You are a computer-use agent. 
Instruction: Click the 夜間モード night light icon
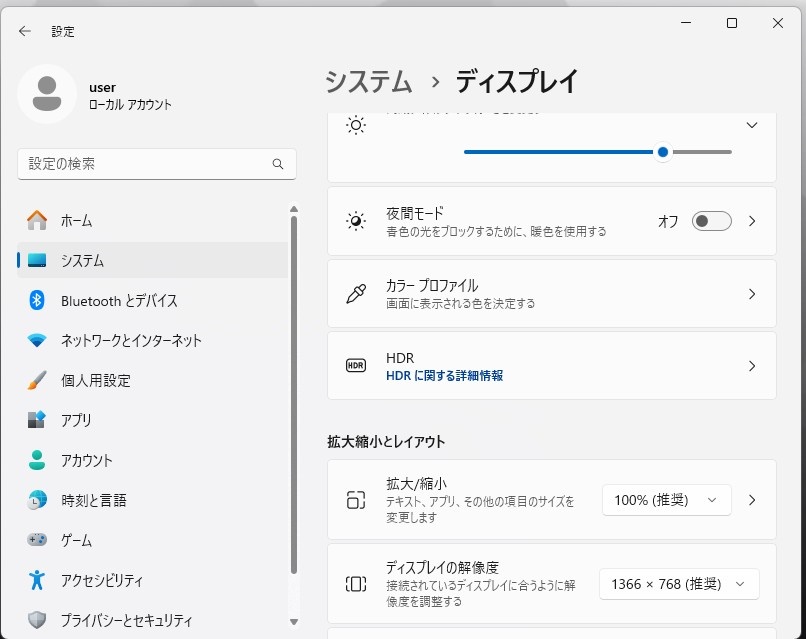pyautogui.click(x=356, y=221)
